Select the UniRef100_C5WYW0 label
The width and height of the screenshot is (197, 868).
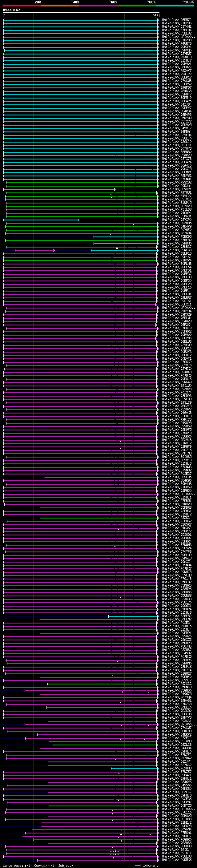pos(177,118)
